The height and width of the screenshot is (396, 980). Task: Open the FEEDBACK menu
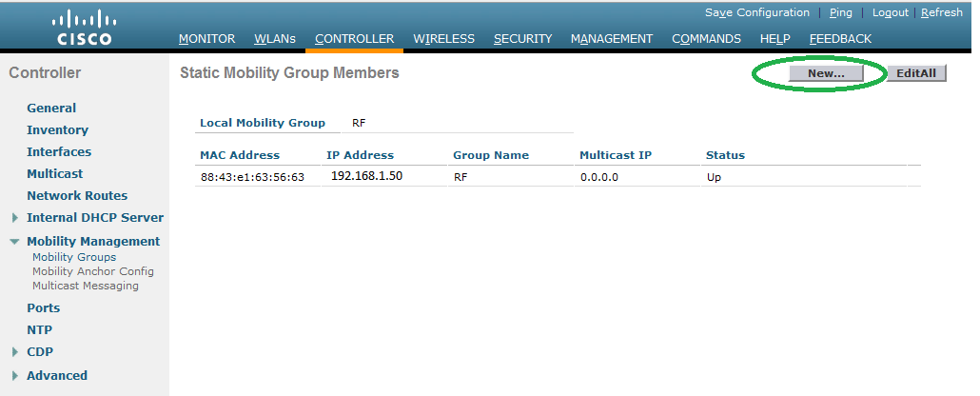[840, 39]
